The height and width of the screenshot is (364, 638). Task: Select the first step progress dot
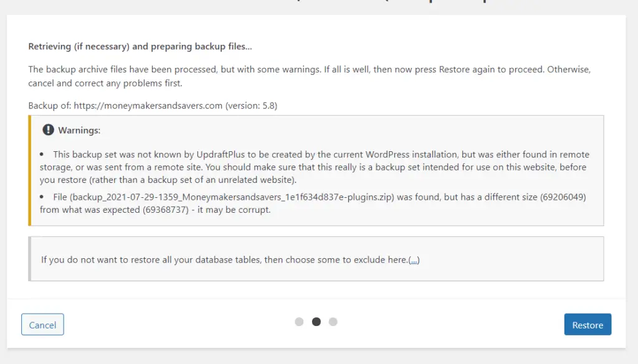point(299,322)
